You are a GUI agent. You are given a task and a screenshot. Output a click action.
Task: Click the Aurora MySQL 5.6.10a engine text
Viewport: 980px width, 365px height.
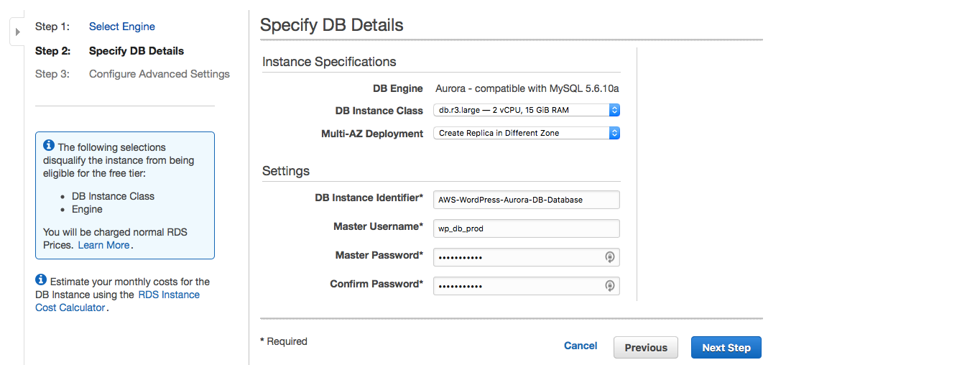point(527,88)
